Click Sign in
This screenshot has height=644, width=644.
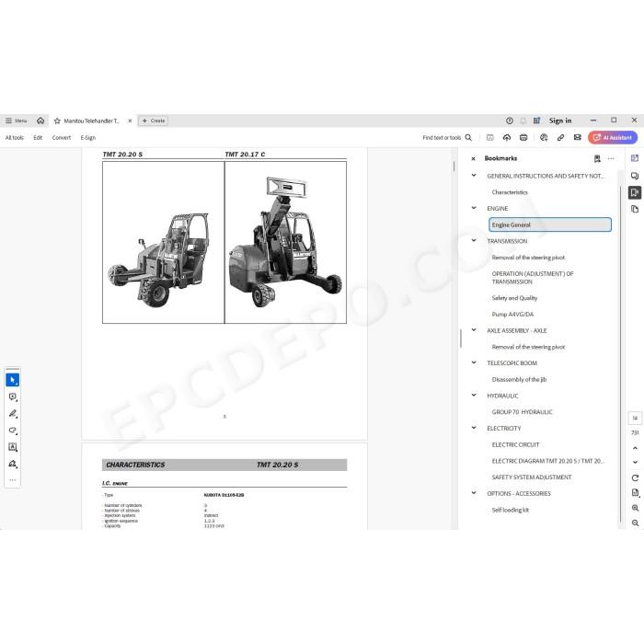(x=560, y=121)
